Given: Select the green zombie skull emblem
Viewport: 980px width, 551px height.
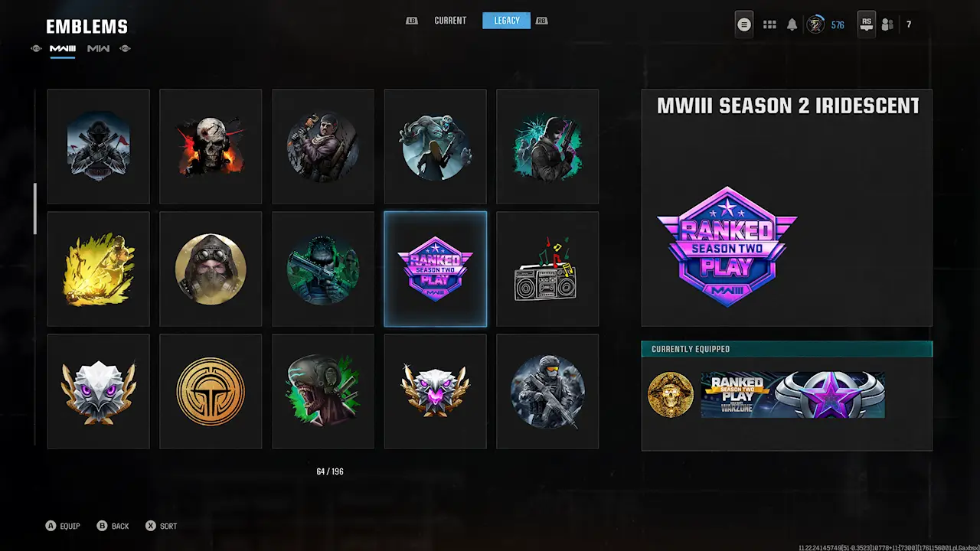Looking at the screenshot, I should coord(323,391).
